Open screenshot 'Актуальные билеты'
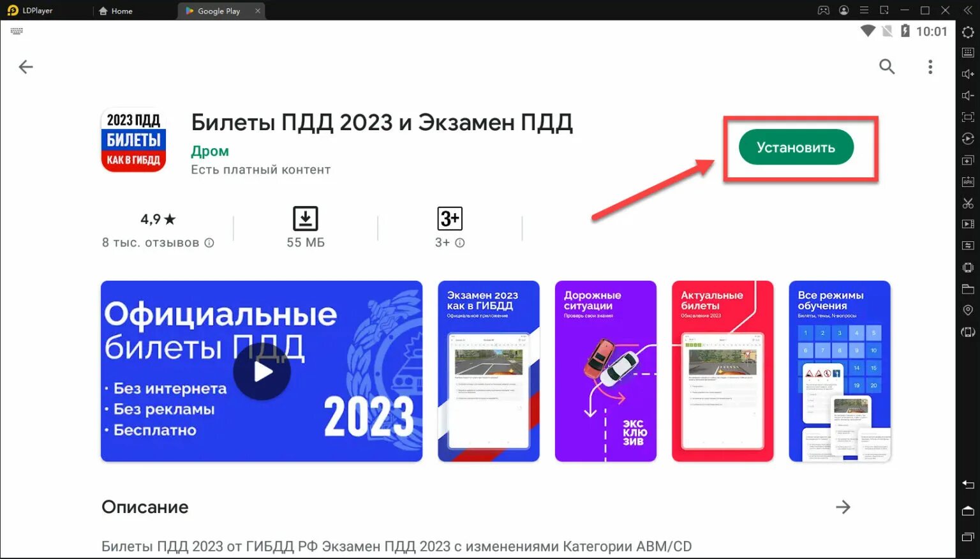 tap(722, 371)
